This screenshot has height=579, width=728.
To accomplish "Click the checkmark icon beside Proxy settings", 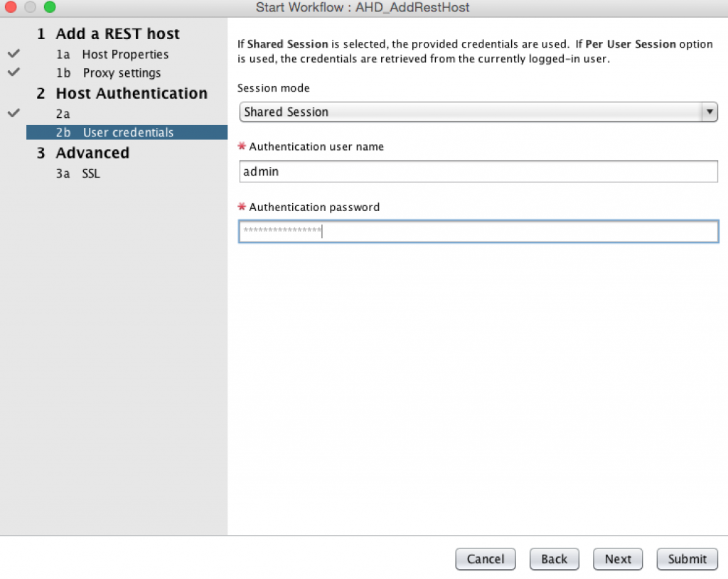I will 14,72.
